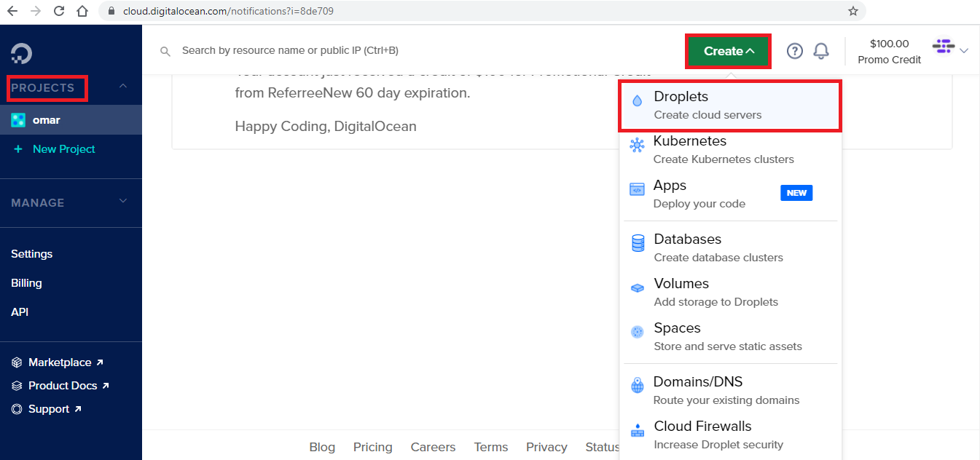Click the plus icon beside New Project
This screenshot has height=460, width=980.
click(18, 149)
